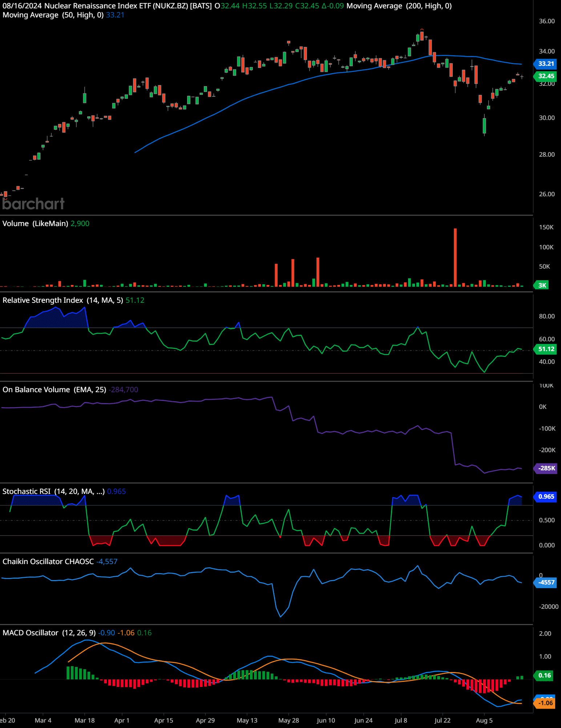This screenshot has width=561, height=728.
Task: Click the Jun 10 date label
Action: pyautogui.click(x=326, y=720)
